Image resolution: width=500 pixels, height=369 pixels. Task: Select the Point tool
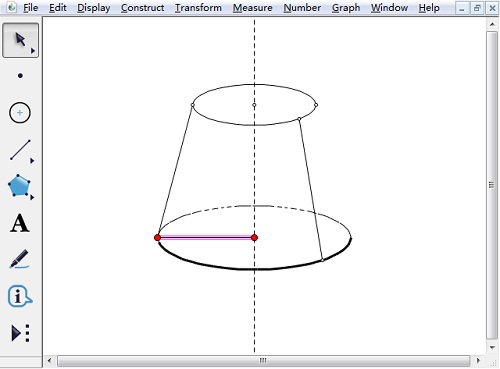[20, 76]
